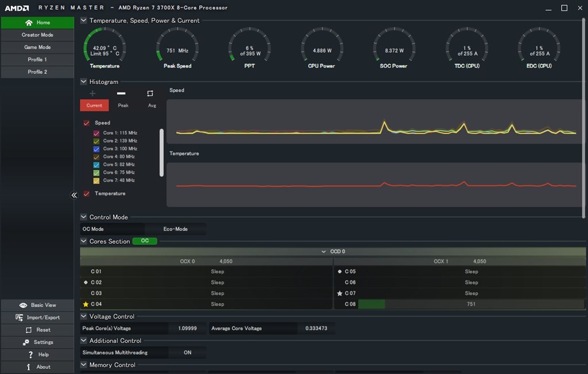Image resolution: width=588 pixels, height=374 pixels.
Task: Collapse the Voltage Control section
Action: click(84, 316)
